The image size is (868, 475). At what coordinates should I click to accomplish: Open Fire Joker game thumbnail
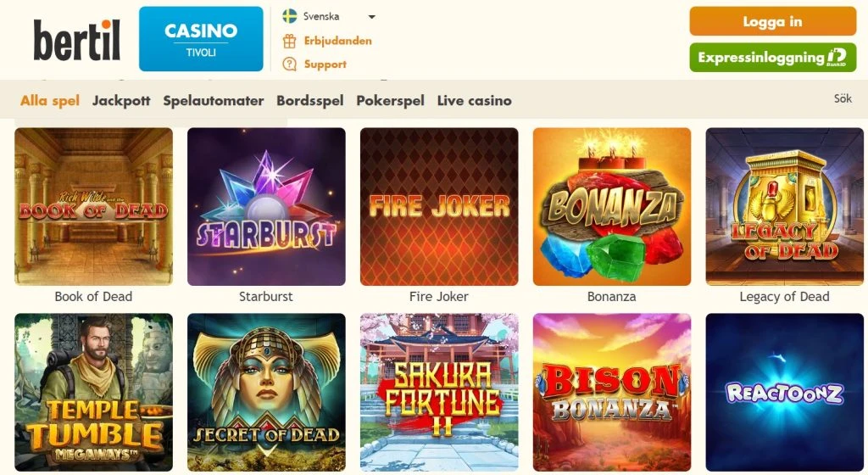click(x=439, y=206)
